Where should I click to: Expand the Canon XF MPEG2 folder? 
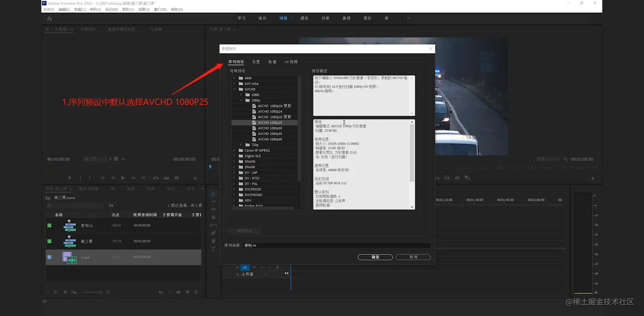pos(234,150)
